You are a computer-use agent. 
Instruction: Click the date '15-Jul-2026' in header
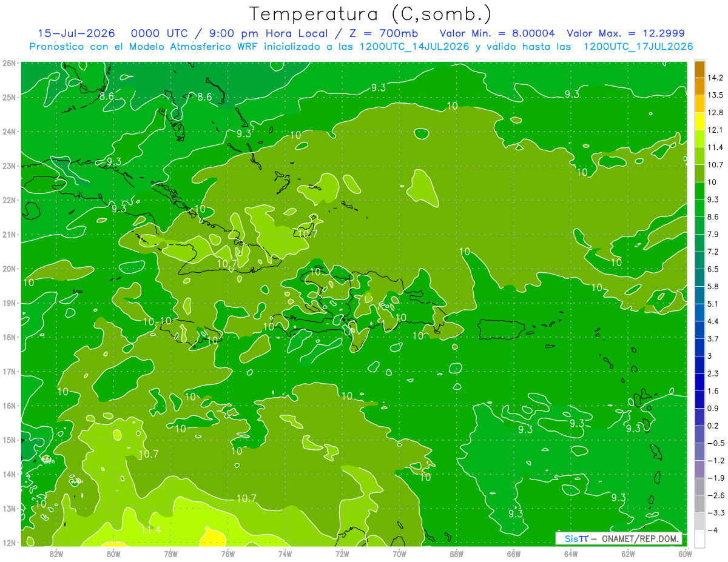pyautogui.click(x=78, y=33)
